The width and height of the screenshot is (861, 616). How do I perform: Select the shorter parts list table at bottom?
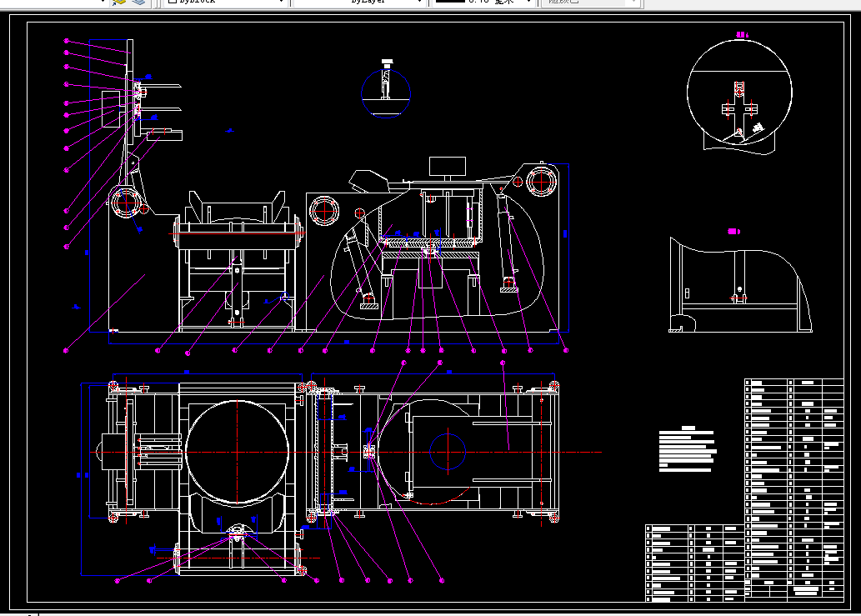click(694, 563)
